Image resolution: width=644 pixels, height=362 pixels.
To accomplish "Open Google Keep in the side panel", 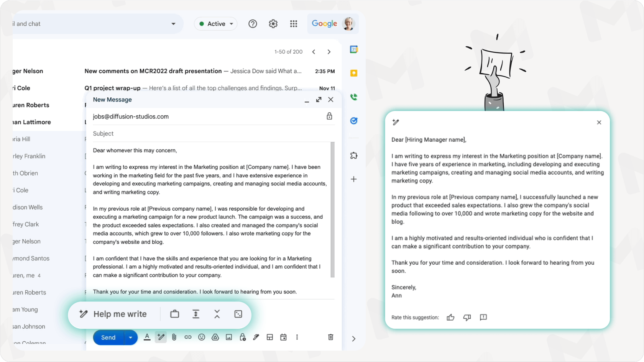I will click(353, 73).
